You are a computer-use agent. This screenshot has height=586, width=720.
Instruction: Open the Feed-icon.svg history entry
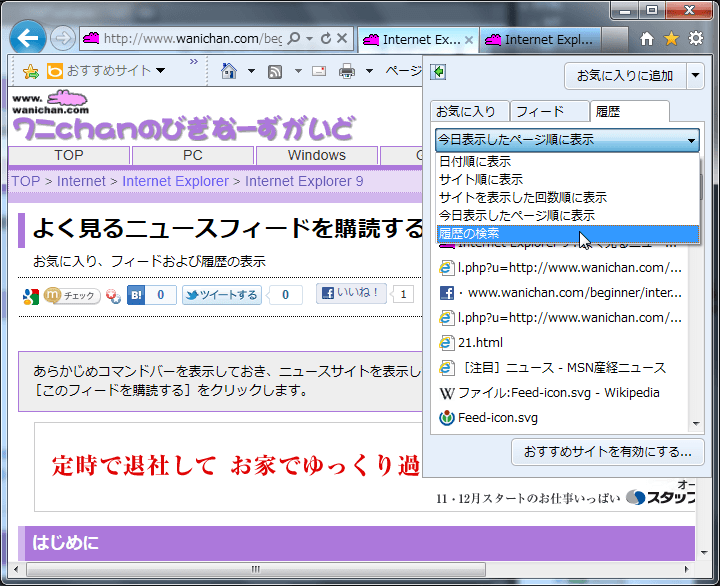[488, 418]
